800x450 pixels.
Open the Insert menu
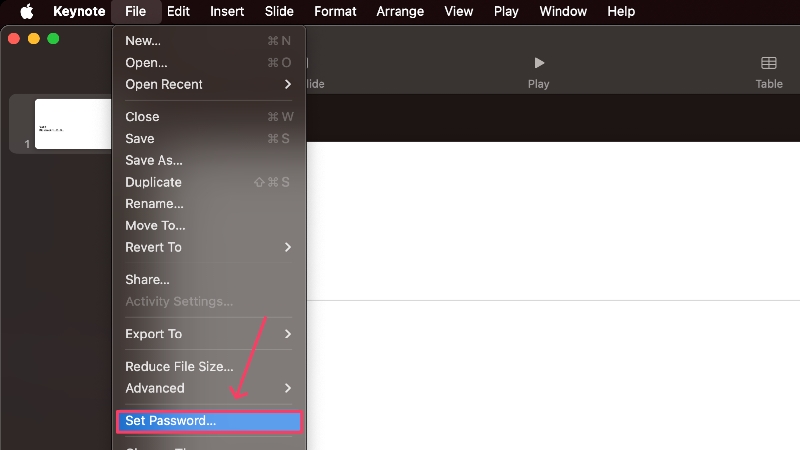[x=227, y=11]
